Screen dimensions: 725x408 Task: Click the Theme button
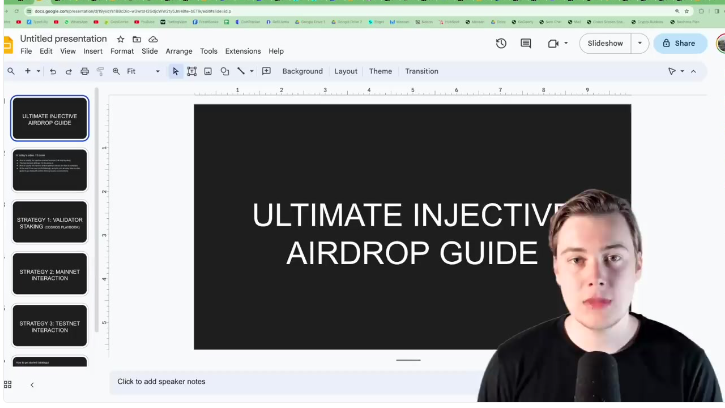click(381, 71)
